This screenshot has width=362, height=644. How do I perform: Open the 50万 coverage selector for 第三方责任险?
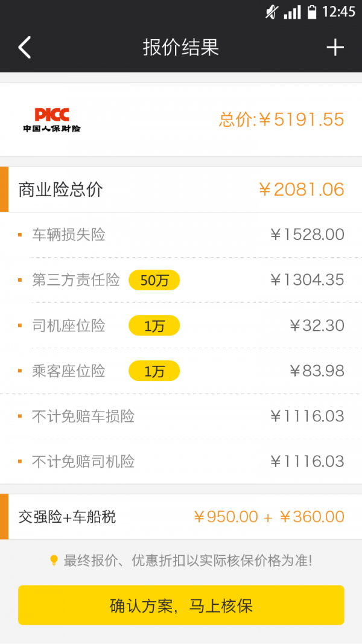tap(154, 280)
